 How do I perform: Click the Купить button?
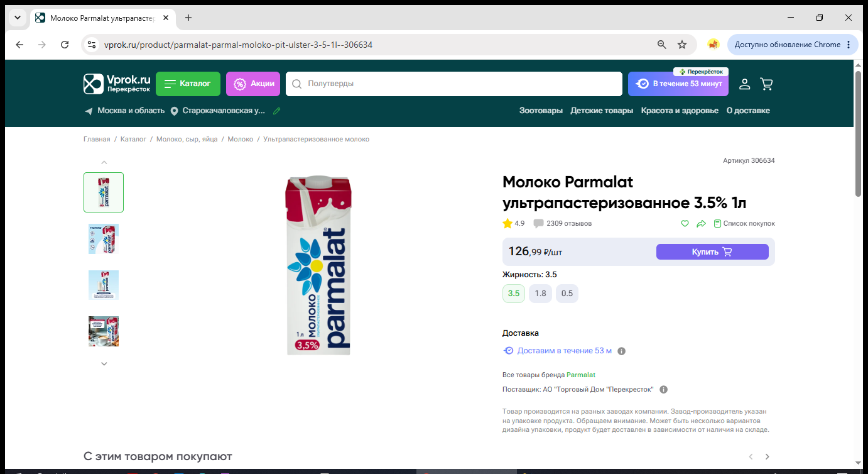click(712, 251)
